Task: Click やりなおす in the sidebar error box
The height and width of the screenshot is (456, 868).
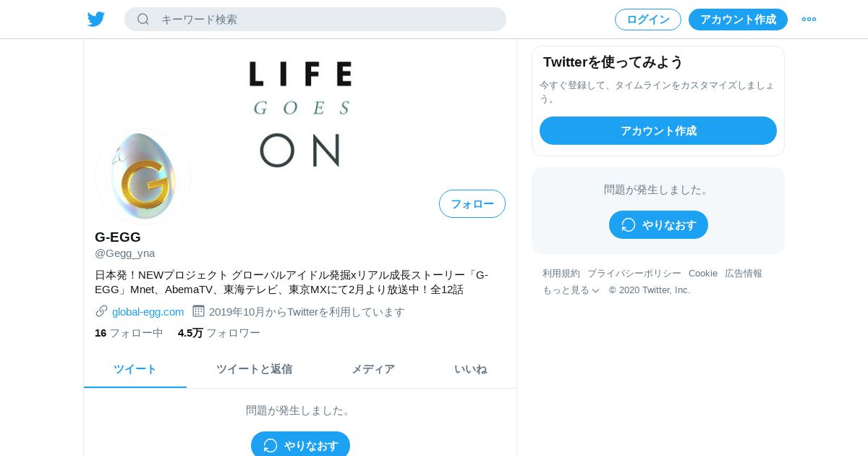Action: 658,224
